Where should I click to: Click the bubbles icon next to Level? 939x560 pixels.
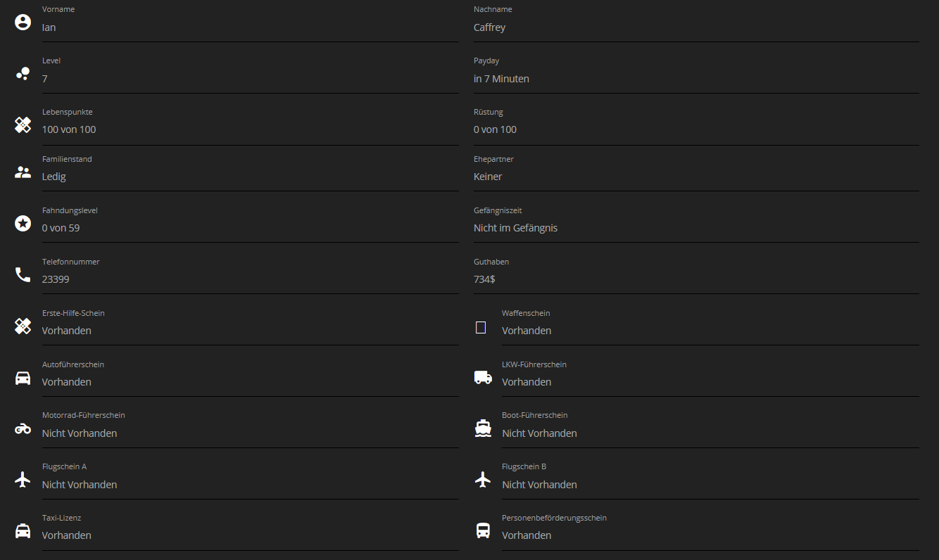tap(23, 73)
